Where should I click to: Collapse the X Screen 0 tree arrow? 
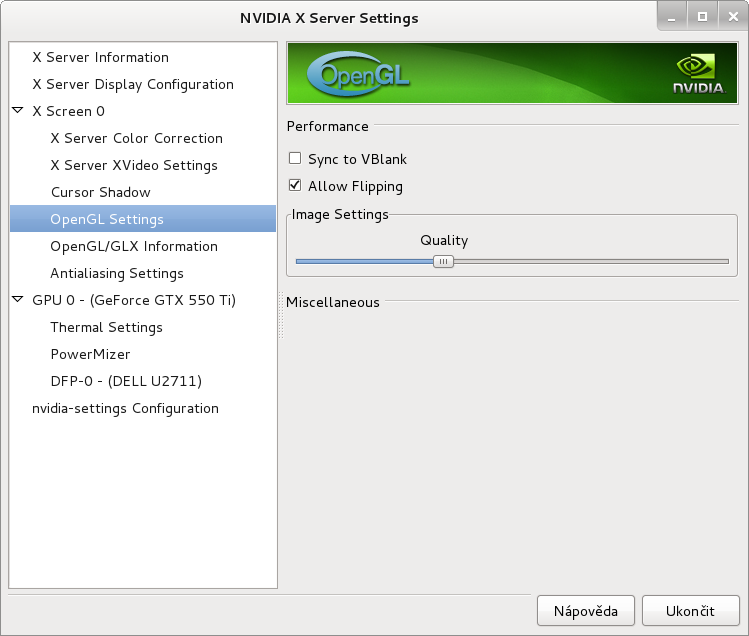(x=18, y=111)
